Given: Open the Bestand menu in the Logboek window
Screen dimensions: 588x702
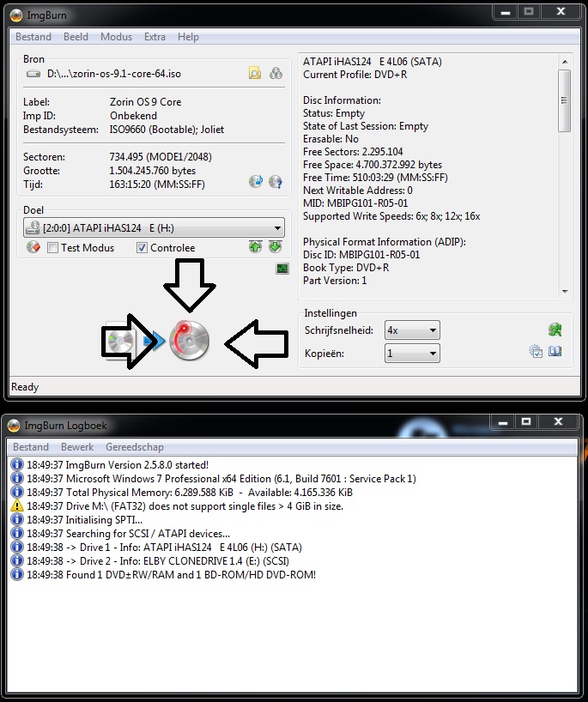Looking at the screenshot, I should (x=31, y=447).
